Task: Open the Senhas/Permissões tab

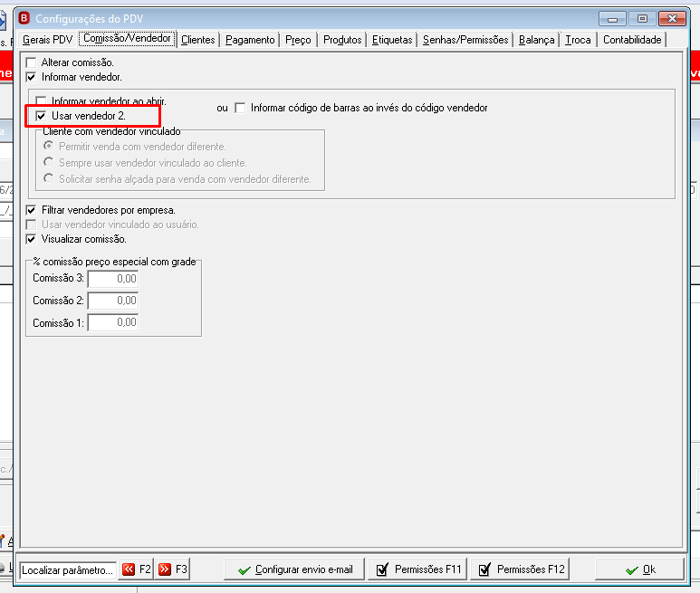Action: coord(465,40)
